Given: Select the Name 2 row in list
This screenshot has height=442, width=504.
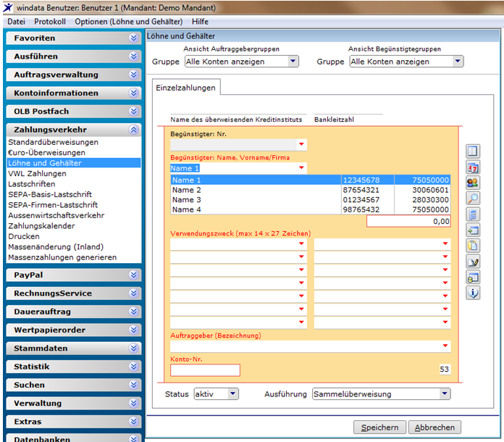Looking at the screenshot, I should pyautogui.click(x=310, y=190).
